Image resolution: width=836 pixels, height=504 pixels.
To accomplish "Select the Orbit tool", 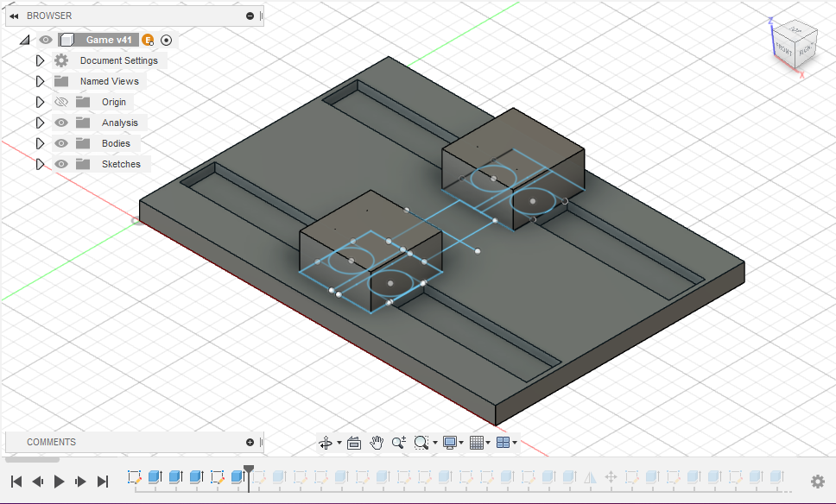I will click(x=326, y=442).
